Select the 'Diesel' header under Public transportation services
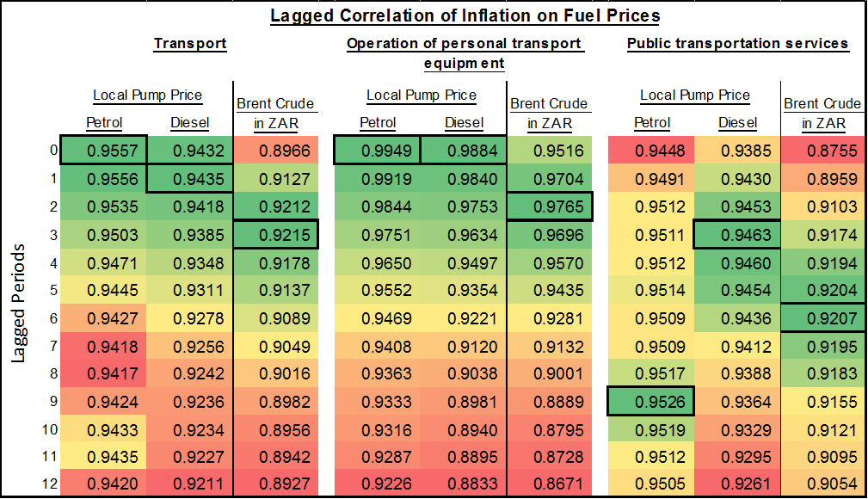The width and height of the screenshot is (868, 499). pyautogui.click(x=737, y=122)
